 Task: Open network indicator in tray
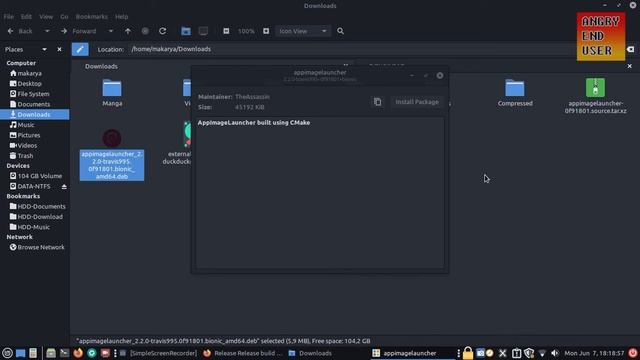[542, 353]
